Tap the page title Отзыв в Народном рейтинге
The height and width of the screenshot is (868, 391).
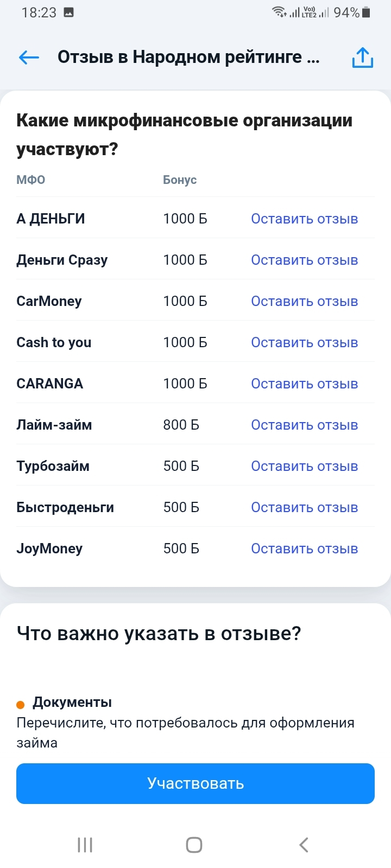click(188, 57)
